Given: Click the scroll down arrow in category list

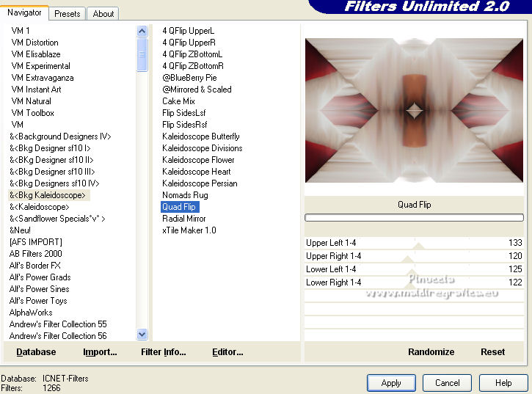Looking at the screenshot, I should (142, 335).
